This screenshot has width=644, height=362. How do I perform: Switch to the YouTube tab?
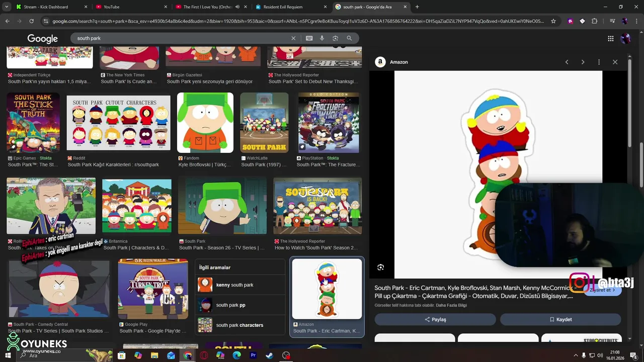tap(132, 7)
